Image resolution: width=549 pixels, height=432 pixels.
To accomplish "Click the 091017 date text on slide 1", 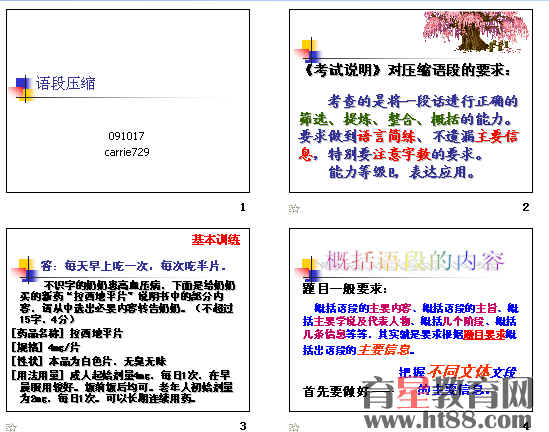I will [126, 136].
